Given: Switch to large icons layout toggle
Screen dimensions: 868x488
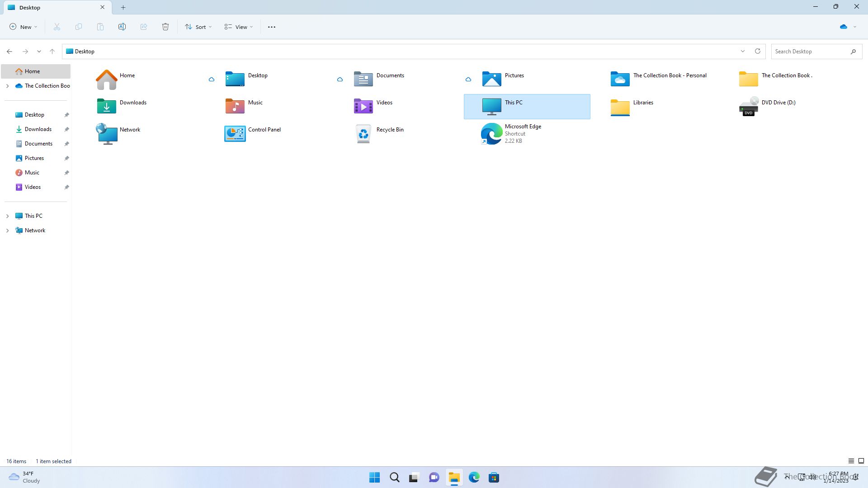Looking at the screenshot, I should coord(861,461).
